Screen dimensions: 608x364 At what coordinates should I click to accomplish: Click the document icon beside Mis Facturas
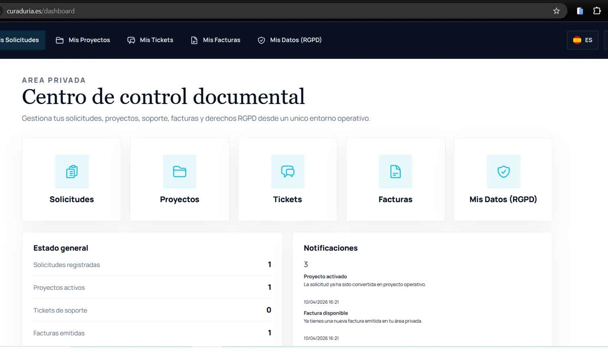(194, 40)
